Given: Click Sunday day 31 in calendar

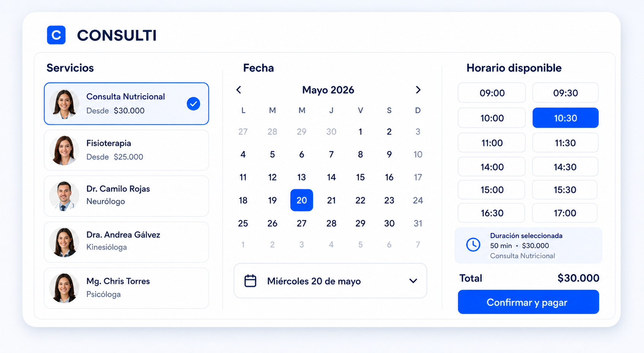Looking at the screenshot, I should pyautogui.click(x=418, y=223).
